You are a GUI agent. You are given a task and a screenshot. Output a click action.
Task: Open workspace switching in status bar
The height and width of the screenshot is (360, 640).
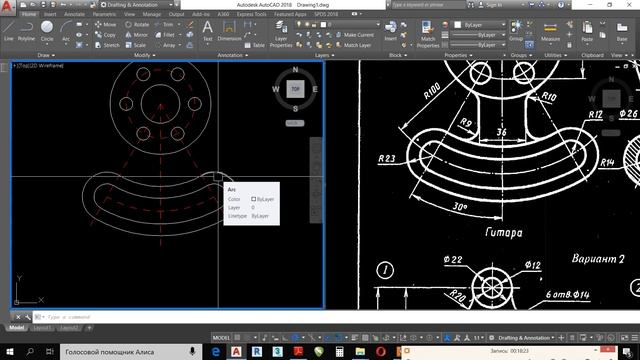coord(523,338)
